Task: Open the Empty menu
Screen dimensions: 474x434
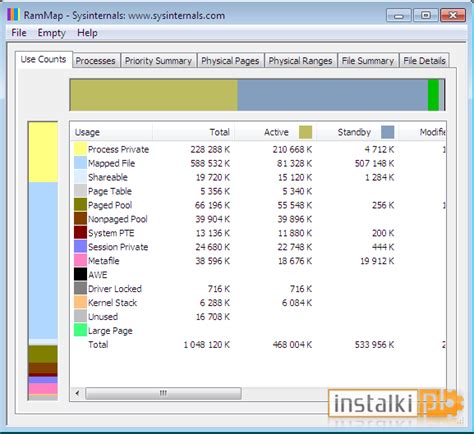Action: tap(51, 33)
